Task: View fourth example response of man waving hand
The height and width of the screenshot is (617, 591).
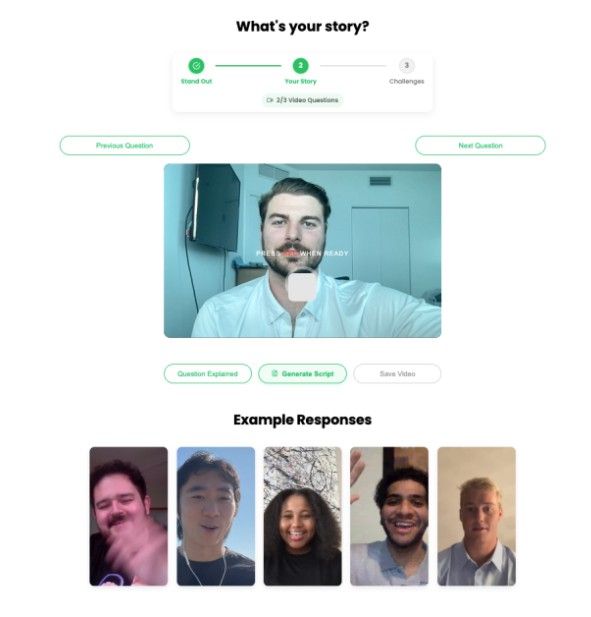Action: tap(389, 516)
